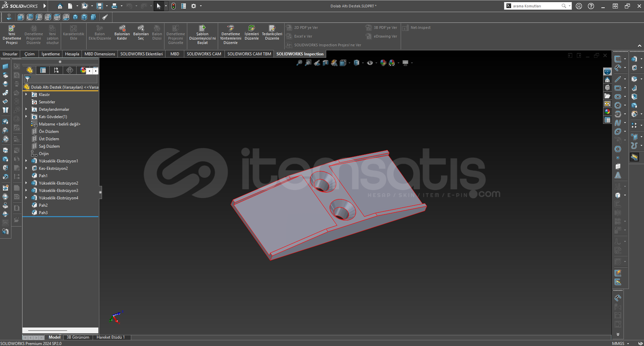
Task: Go back to the Previous View
Action: click(317, 63)
